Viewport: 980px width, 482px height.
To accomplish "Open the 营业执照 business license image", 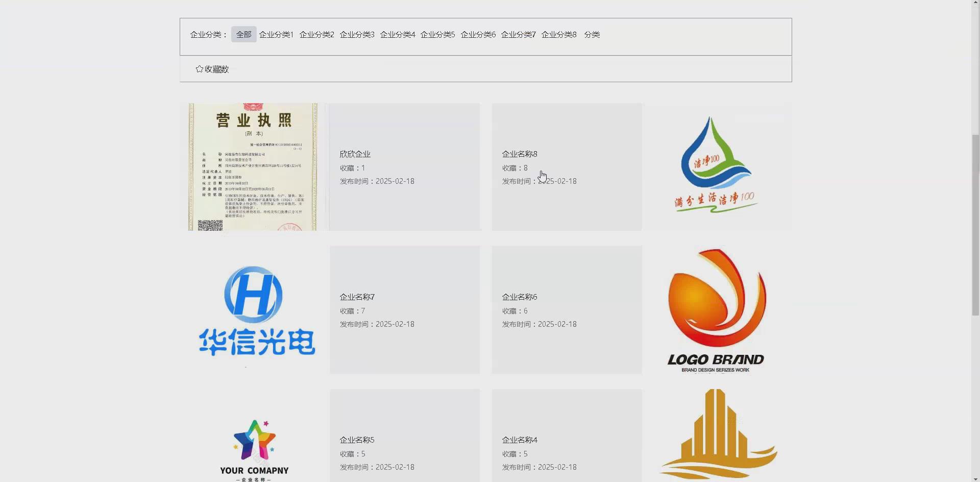I will click(x=253, y=167).
